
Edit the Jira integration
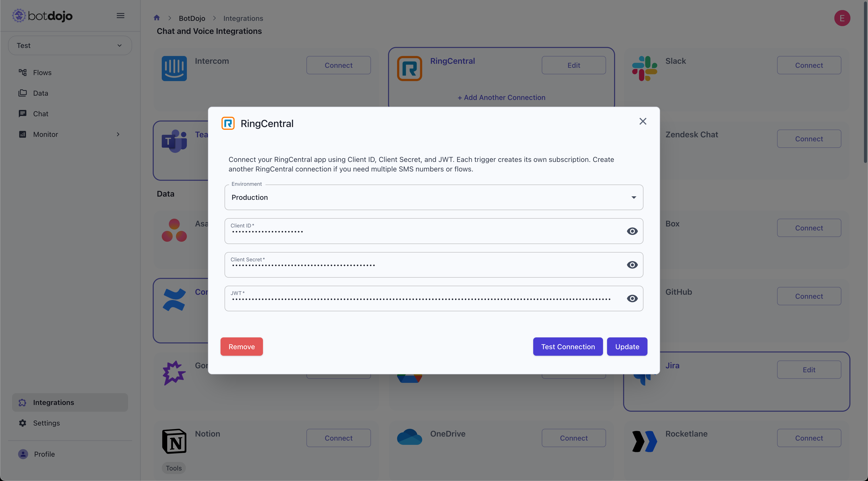click(809, 370)
